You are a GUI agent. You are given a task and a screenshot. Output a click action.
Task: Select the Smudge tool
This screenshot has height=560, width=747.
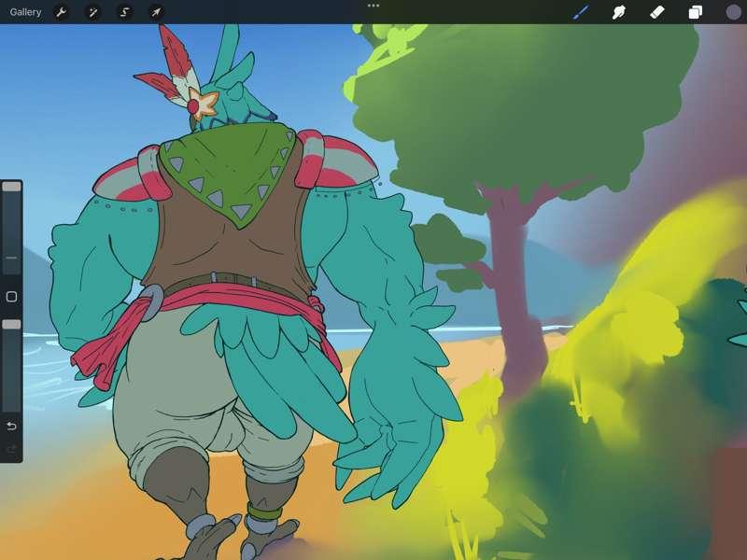pos(619,12)
